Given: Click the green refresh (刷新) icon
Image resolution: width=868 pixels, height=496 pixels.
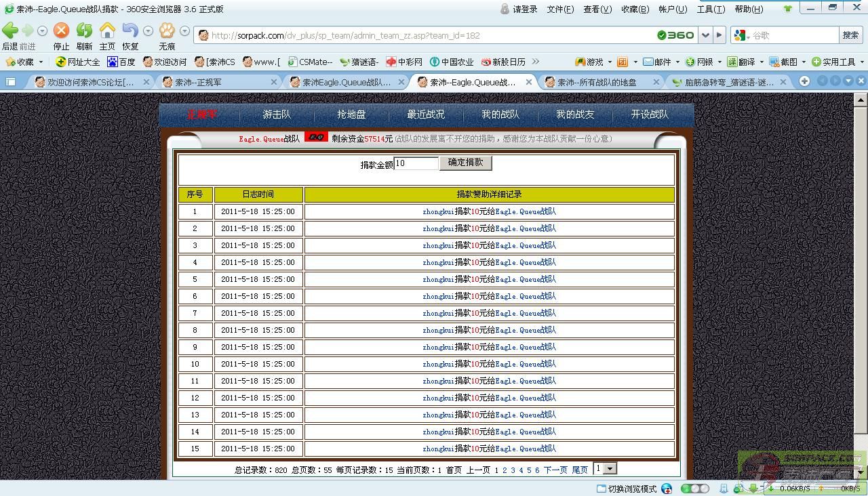Looking at the screenshot, I should pos(84,31).
